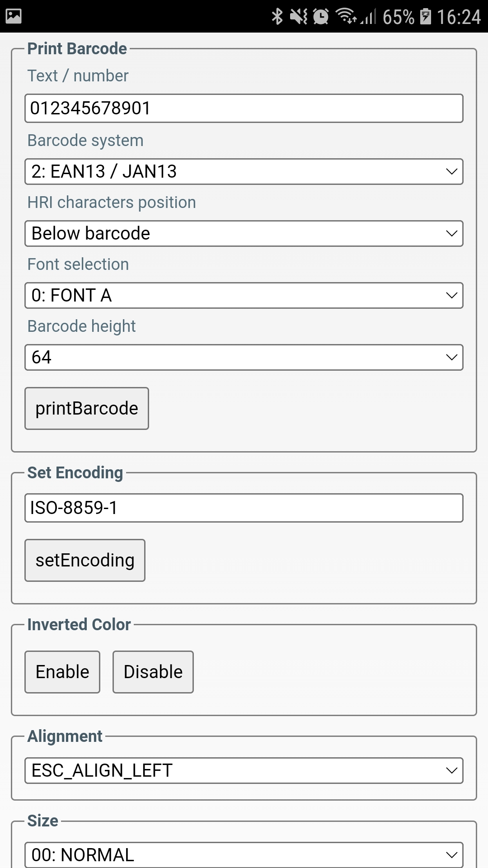Open the 00: NORMAL size dropdown

[244, 854]
